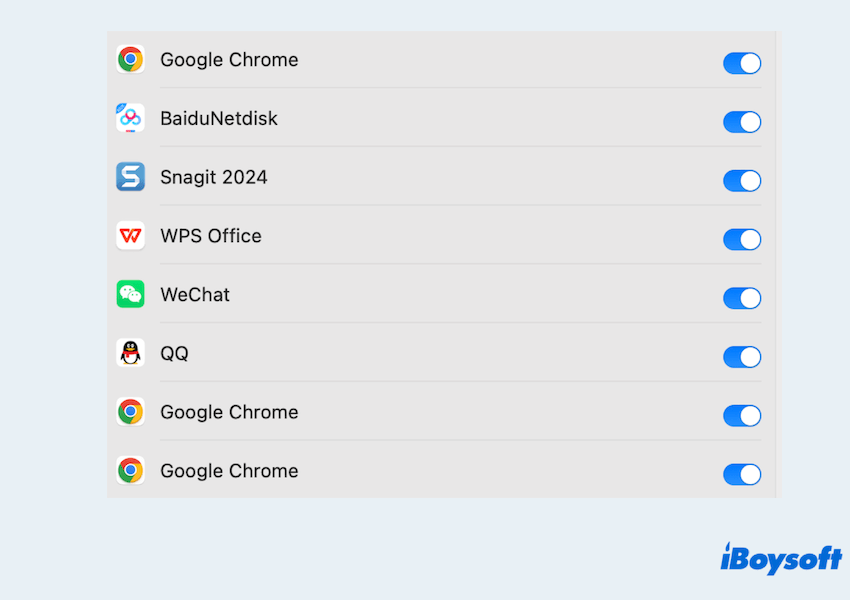Disable the bottom Google Chrome toggle
The width and height of the screenshot is (850, 600).
click(742, 474)
